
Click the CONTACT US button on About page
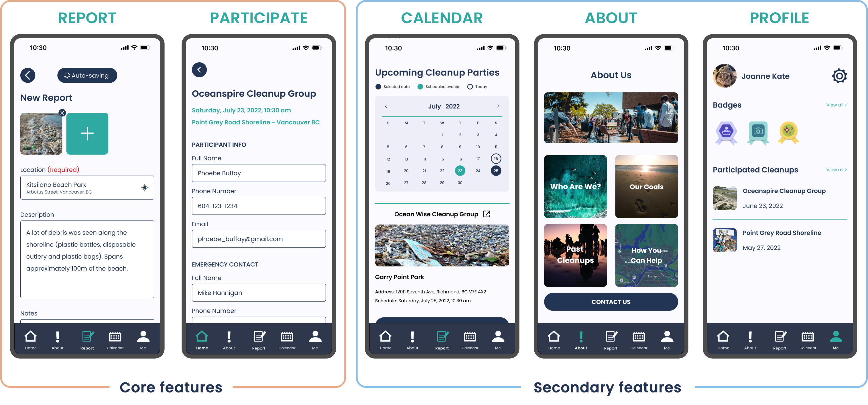[x=611, y=302]
